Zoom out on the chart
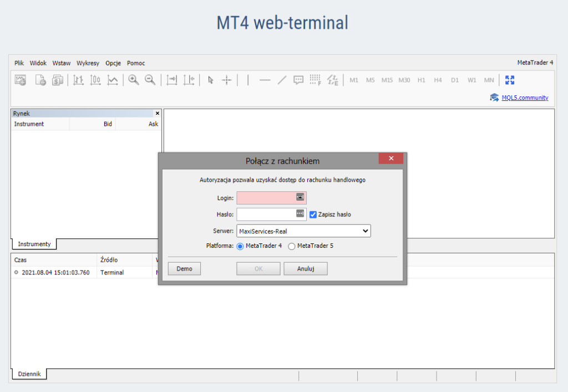568x392 pixels. coord(150,80)
